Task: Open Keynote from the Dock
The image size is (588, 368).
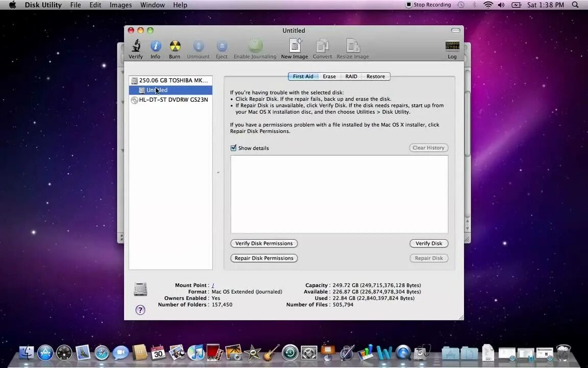Action: (328, 353)
